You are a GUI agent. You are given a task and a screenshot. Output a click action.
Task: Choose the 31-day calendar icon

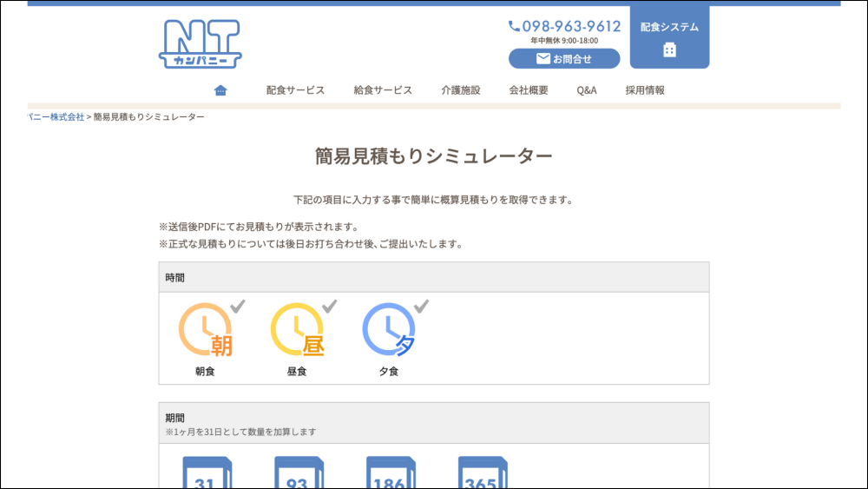206,473
